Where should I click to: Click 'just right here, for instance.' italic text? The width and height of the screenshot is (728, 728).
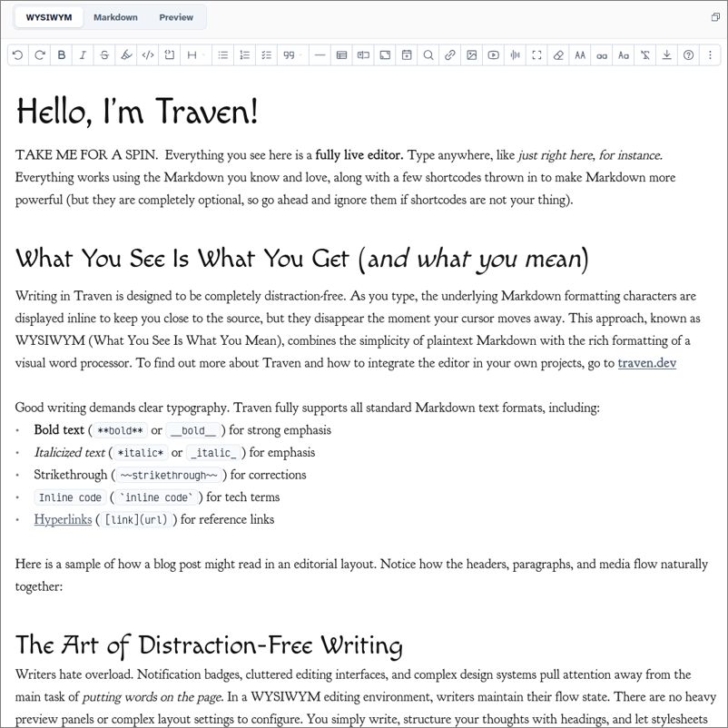click(x=590, y=155)
